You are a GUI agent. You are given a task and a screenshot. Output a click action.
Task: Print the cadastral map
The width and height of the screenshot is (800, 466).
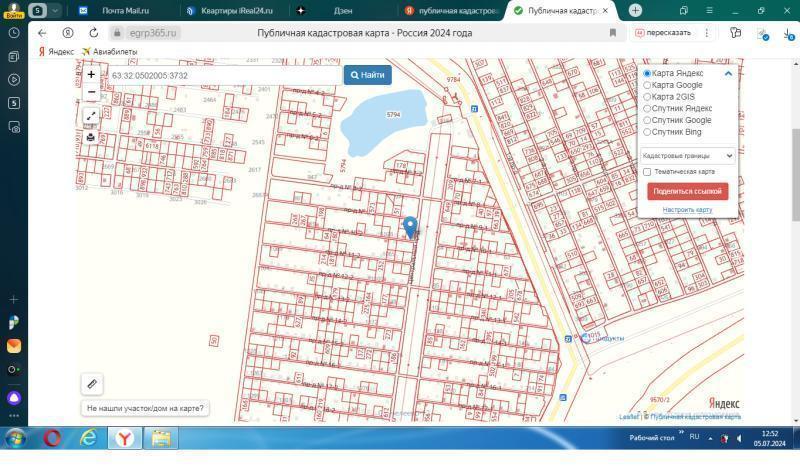pos(91,137)
